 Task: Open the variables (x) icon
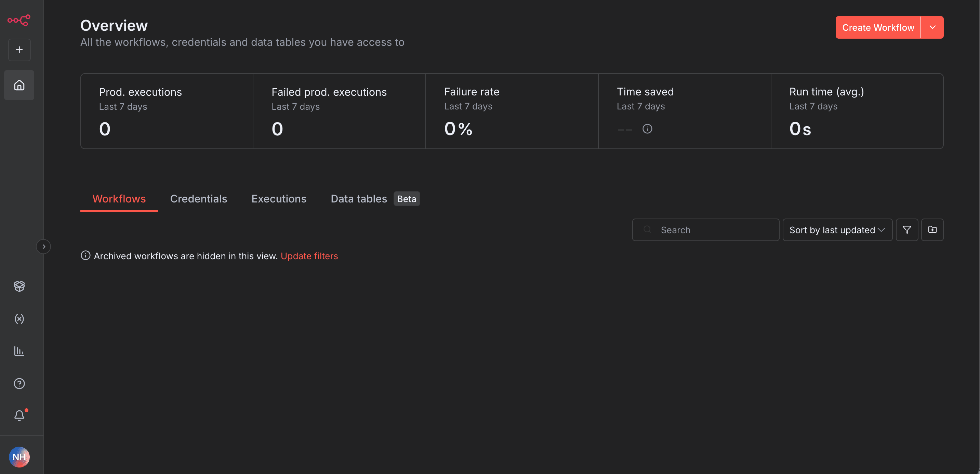point(19,319)
